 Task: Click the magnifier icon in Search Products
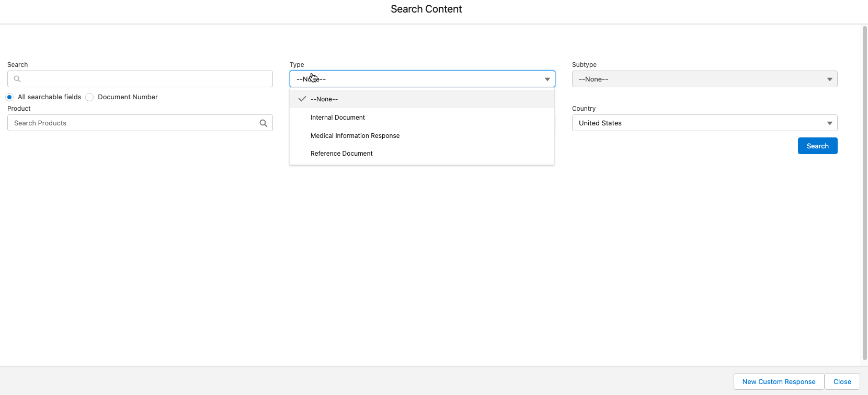pyautogui.click(x=264, y=123)
